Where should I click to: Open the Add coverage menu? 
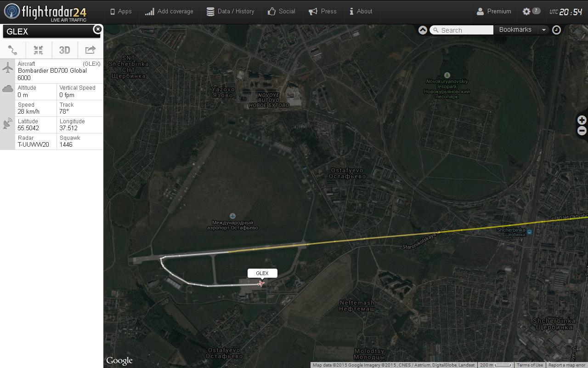click(x=169, y=11)
